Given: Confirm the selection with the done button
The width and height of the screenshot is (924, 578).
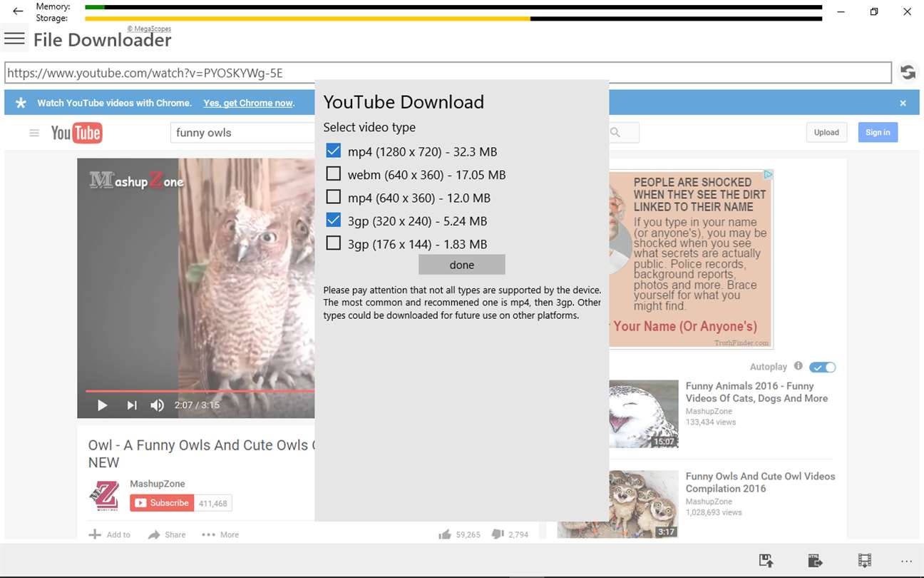Looking at the screenshot, I should coord(462,265).
